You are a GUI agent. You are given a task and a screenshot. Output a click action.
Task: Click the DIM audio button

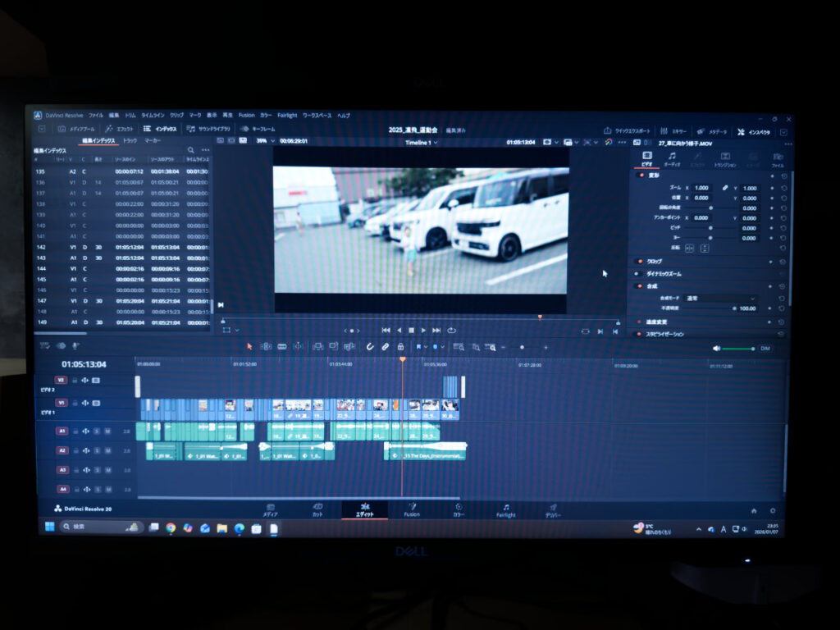click(765, 349)
